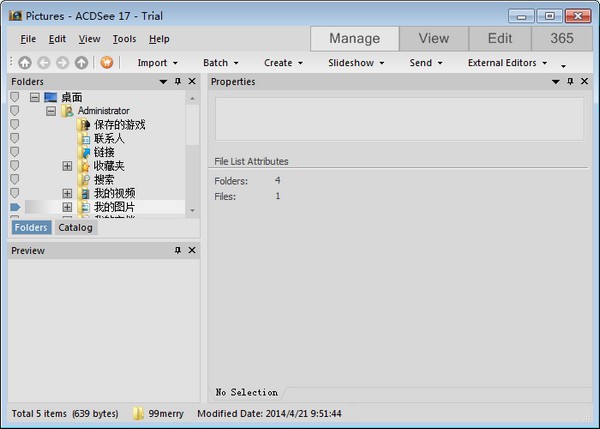The image size is (600, 429).
Task: Open the Batch dropdown menu
Action: 220,63
